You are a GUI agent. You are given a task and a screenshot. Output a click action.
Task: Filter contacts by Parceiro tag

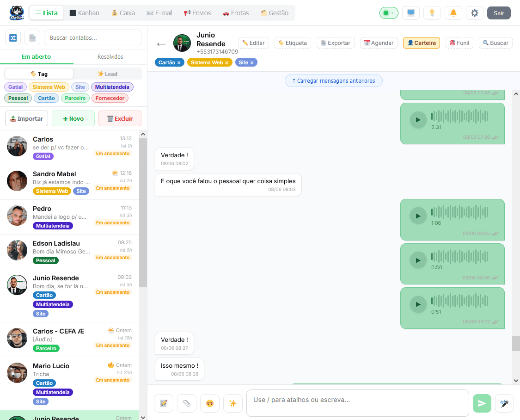[75, 98]
